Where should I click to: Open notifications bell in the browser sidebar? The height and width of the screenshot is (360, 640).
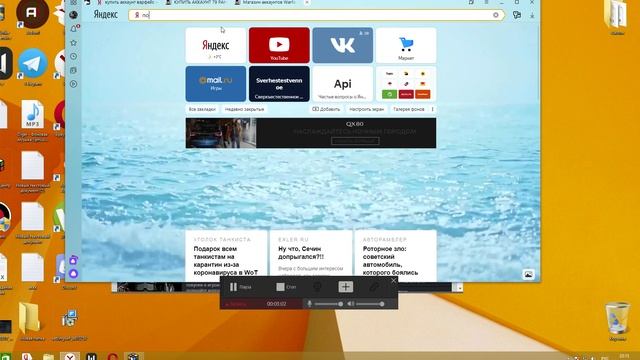[73, 29]
